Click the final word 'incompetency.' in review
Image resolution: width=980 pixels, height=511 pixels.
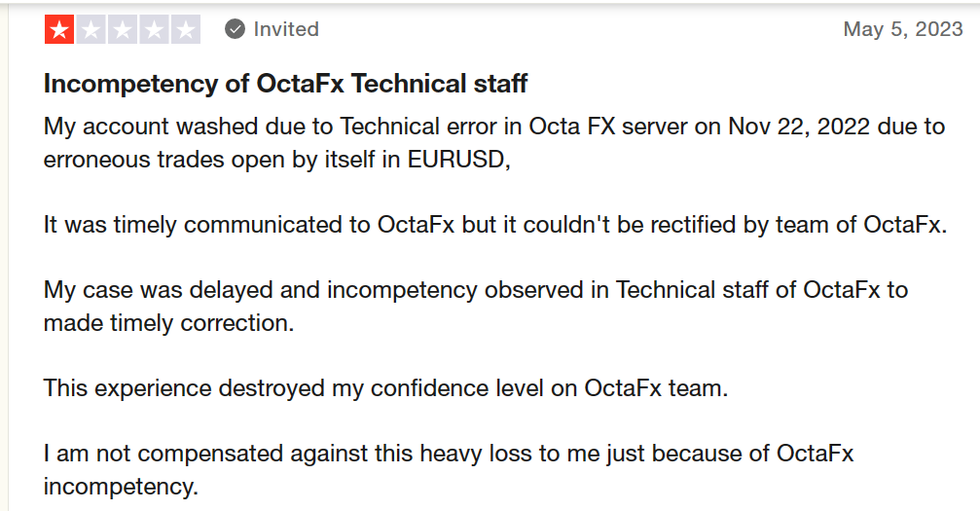[x=121, y=486]
